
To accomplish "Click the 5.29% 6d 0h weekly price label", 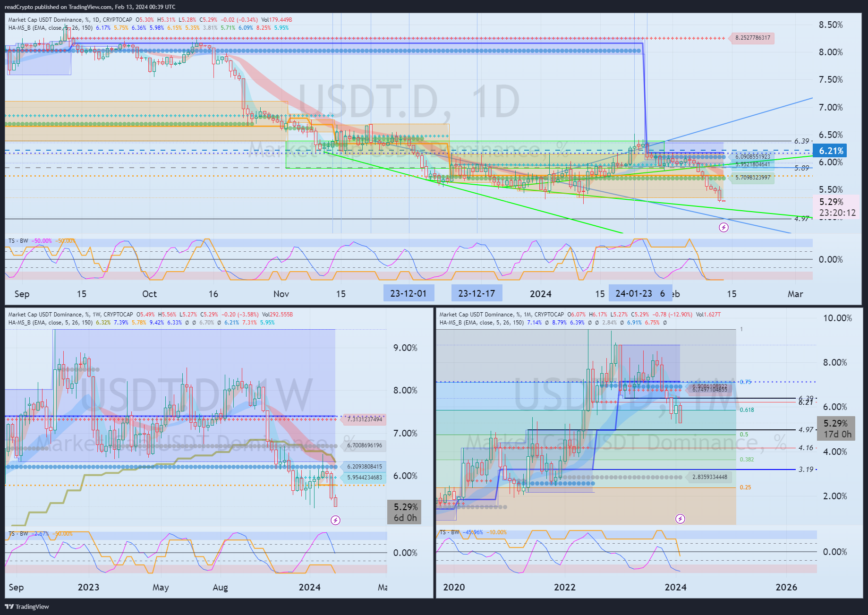I will click(404, 512).
